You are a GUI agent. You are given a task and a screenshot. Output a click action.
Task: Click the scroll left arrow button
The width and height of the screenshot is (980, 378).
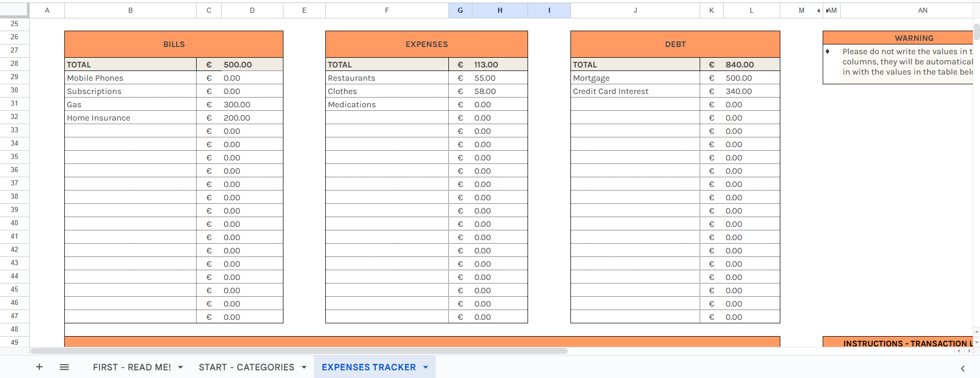tap(959, 351)
